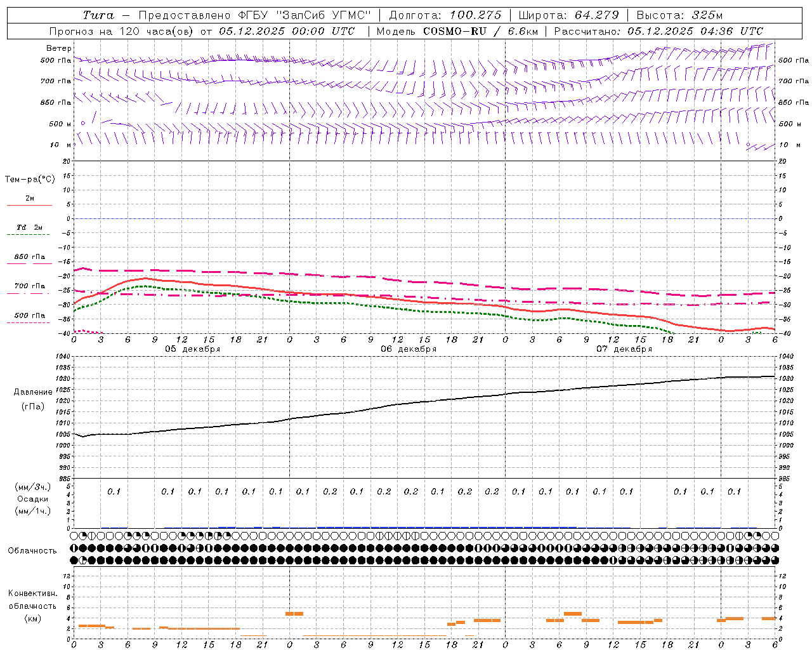The image size is (812, 650).
Task: Click the "06 декабря" date label
Action: point(409,348)
